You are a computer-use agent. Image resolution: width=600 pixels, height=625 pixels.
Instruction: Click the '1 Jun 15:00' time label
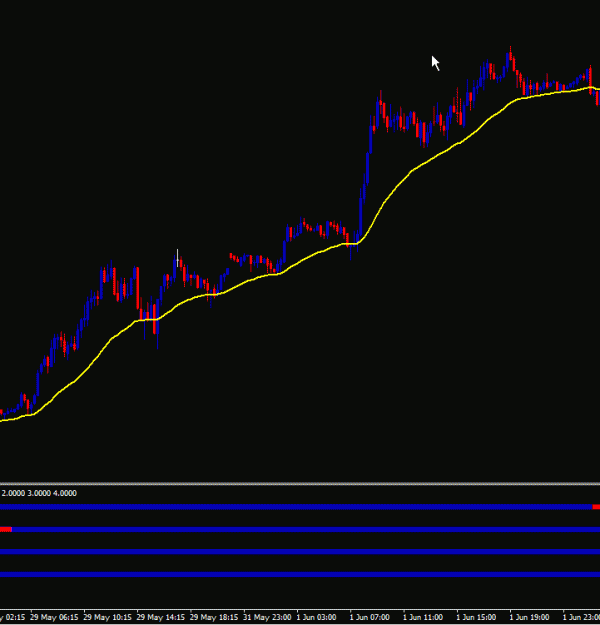pos(476,617)
